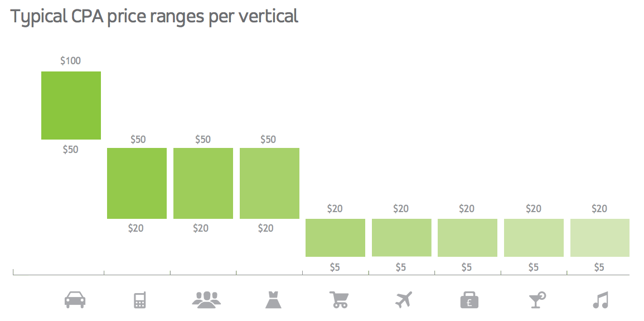The width and height of the screenshot is (644, 321).
Task: Click the green bar above the people icon
Action: pos(203,183)
